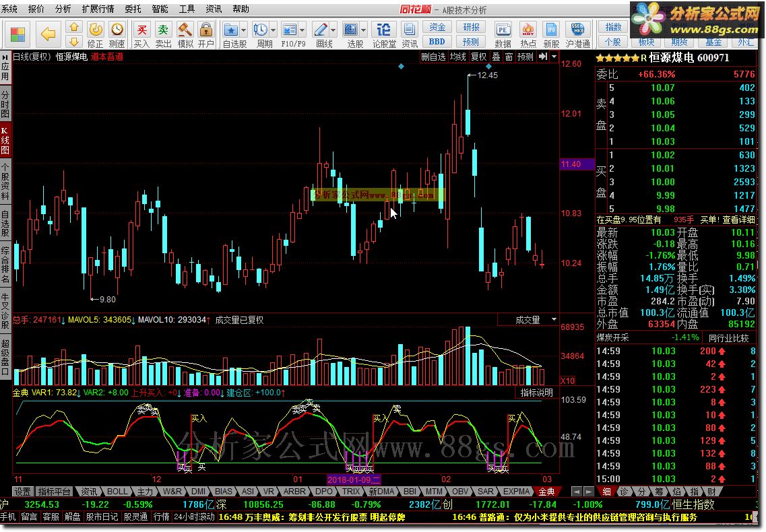Image resolution: width=766 pixels, height=532 pixels.
Task: Click the 资金 button
Action: 437,28
